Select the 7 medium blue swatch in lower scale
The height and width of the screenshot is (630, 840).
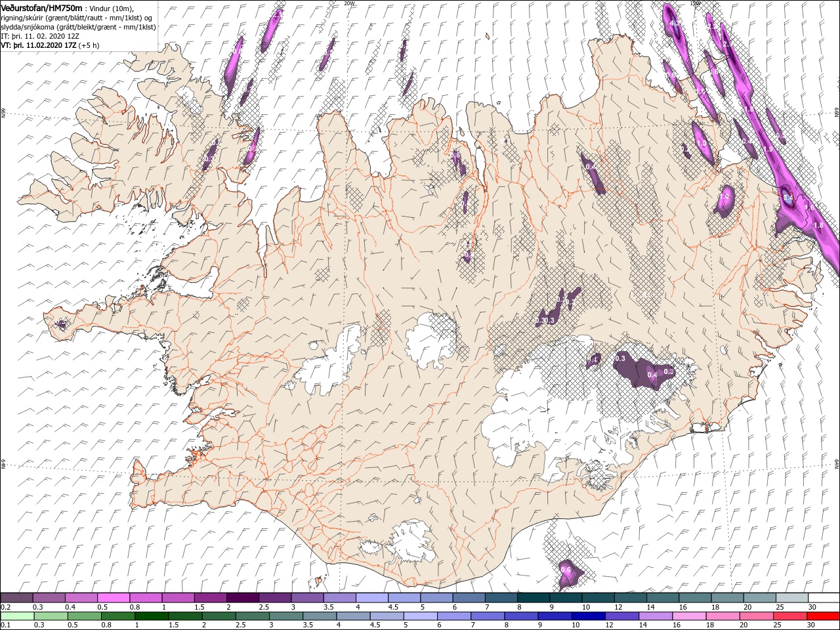[x=487, y=616]
